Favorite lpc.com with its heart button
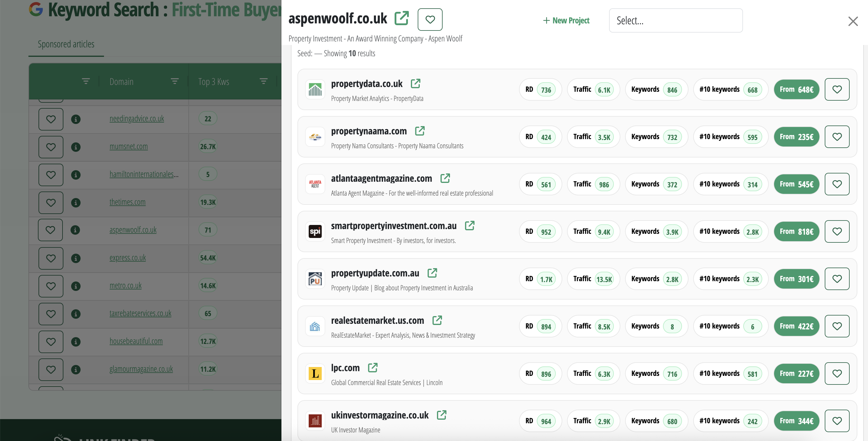 coord(837,373)
